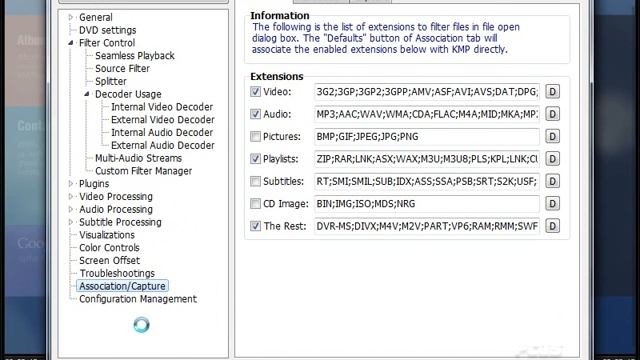Open External Video Decoder settings
640x360 pixels.
(162, 120)
